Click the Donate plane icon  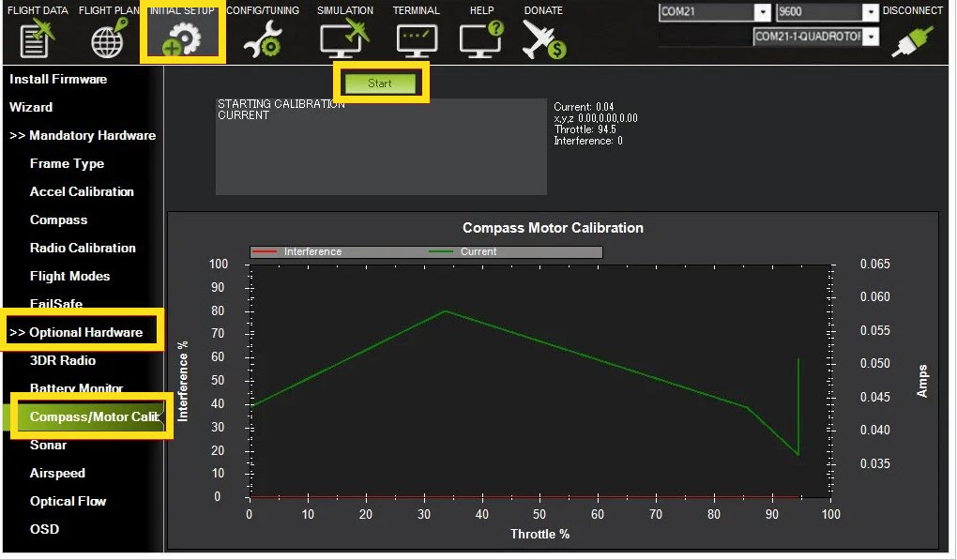pyautogui.click(x=544, y=38)
